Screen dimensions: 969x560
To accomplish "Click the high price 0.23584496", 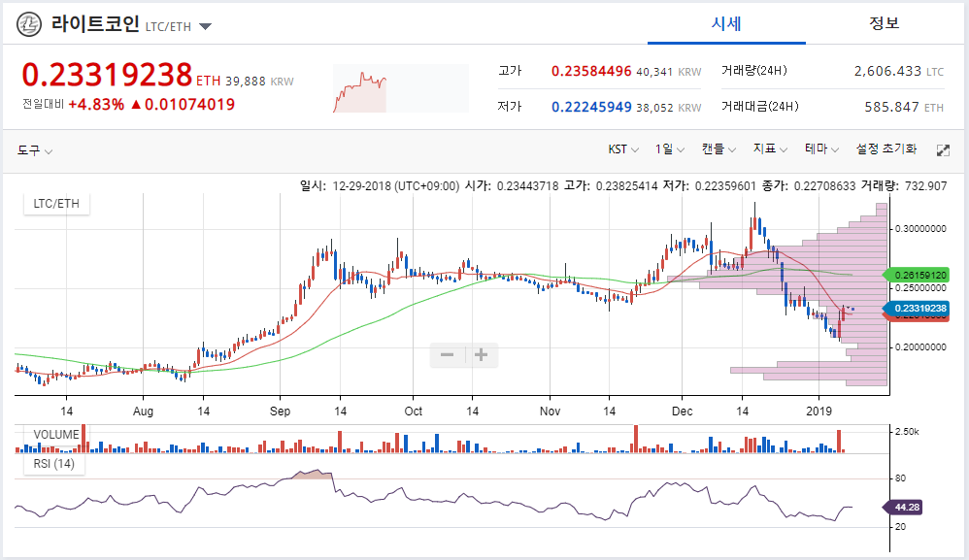I will point(591,71).
